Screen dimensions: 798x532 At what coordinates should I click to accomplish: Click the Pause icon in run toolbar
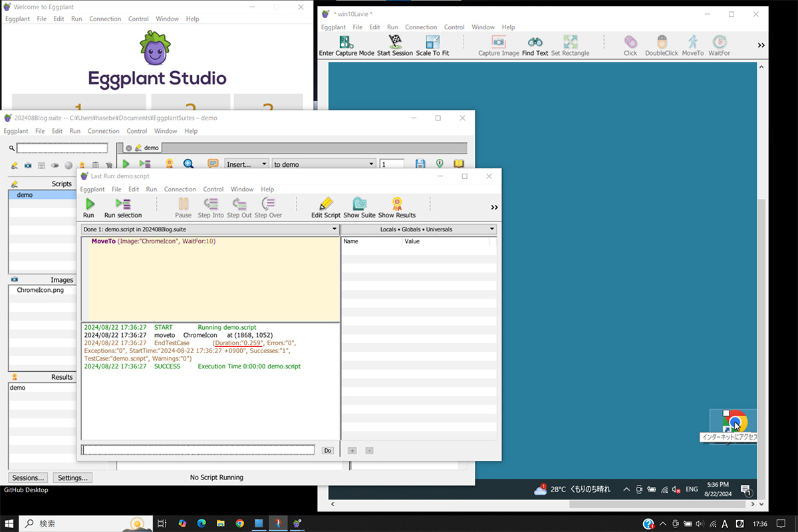click(x=184, y=204)
